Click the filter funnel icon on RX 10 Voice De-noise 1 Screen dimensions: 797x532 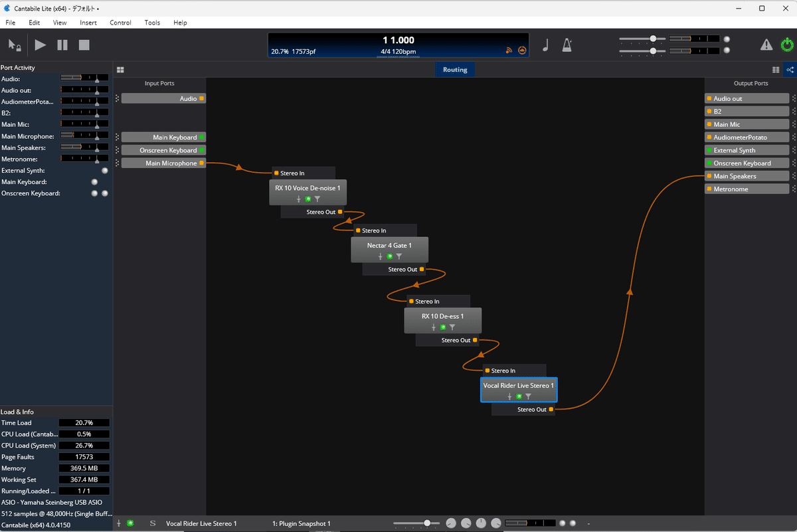[x=317, y=199]
